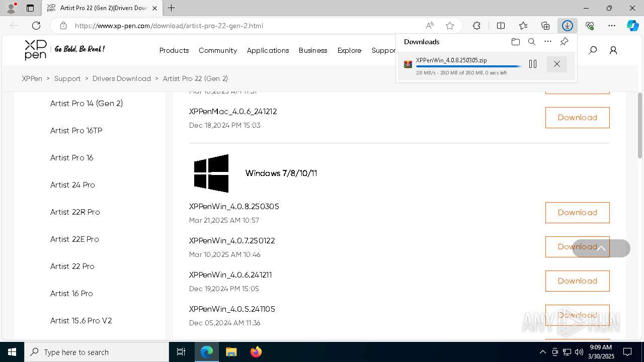The width and height of the screenshot is (644, 362).
Task: Select Artist 15.6 Pro V2 in sidebar
Action: pos(81,321)
